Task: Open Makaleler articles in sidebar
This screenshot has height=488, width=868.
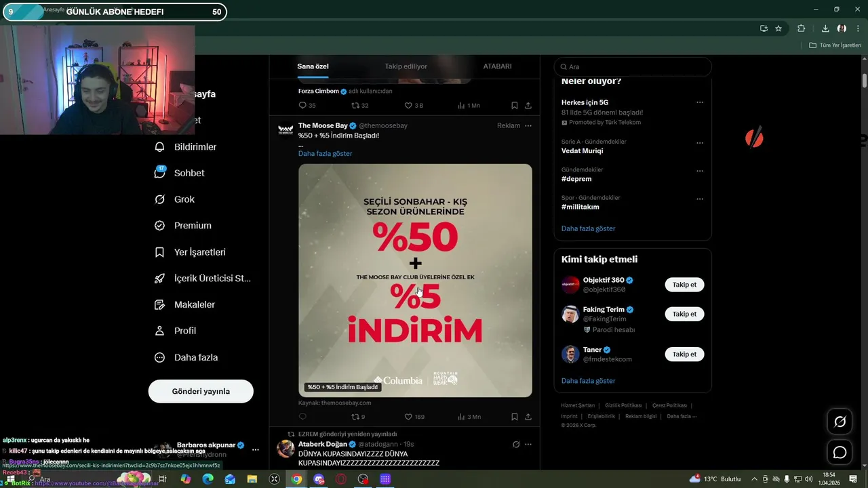Action: coord(184,305)
